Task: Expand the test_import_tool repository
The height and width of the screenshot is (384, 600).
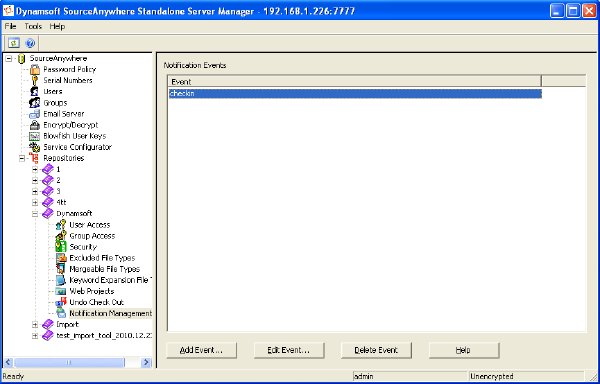Action: 35,336
